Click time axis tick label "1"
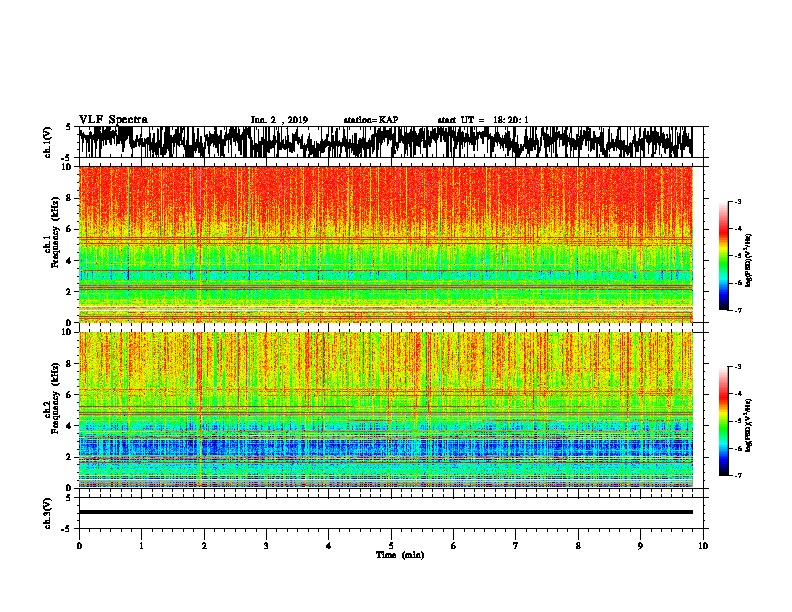This screenshot has width=792, height=612. pos(141,546)
